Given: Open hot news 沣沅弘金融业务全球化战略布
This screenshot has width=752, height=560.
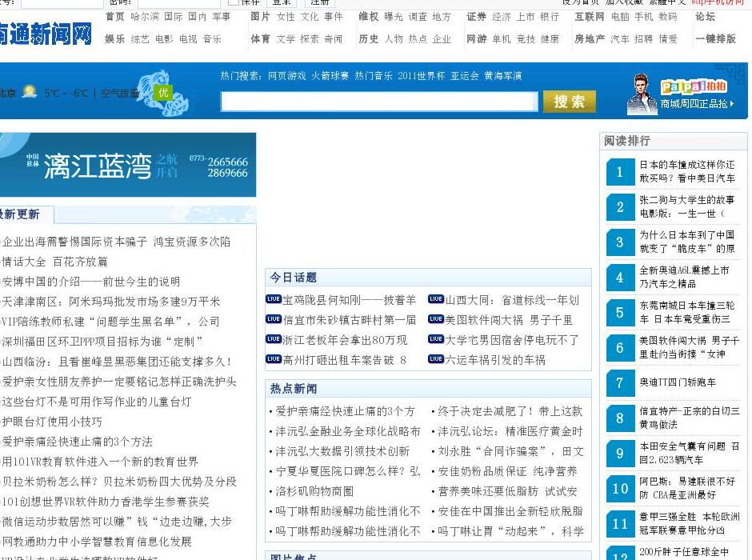Looking at the screenshot, I should [x=348, y=431].
